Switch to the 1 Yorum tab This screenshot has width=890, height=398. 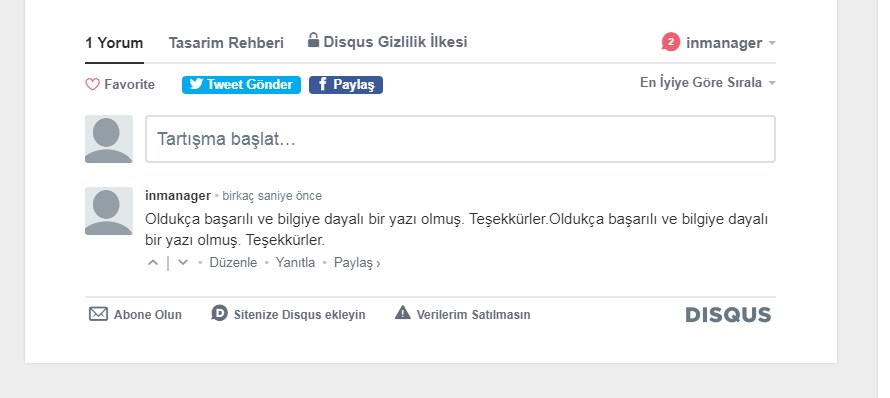(114, 43)
